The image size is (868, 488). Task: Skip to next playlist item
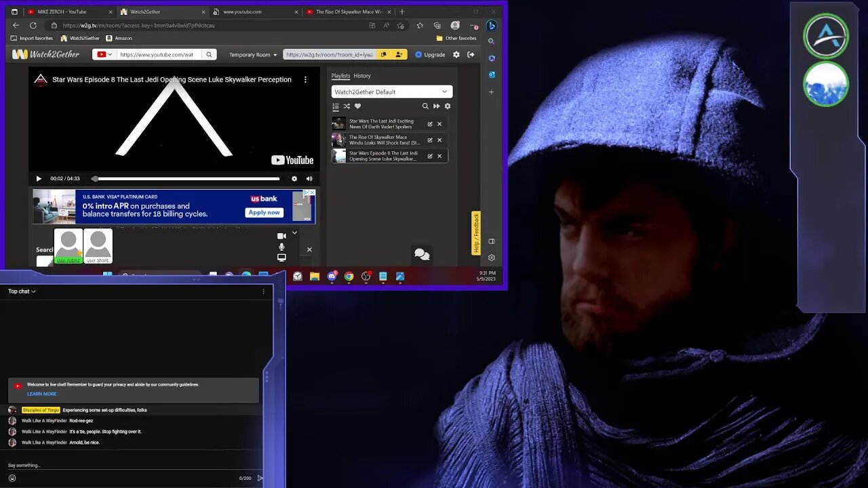pyautogui.click(x=436, y=106)
